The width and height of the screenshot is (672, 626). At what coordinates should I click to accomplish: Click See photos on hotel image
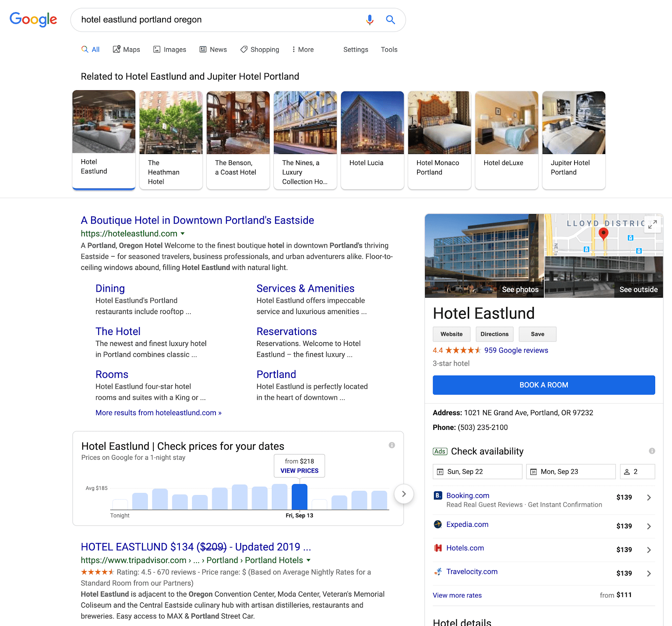tap(520, 289)
